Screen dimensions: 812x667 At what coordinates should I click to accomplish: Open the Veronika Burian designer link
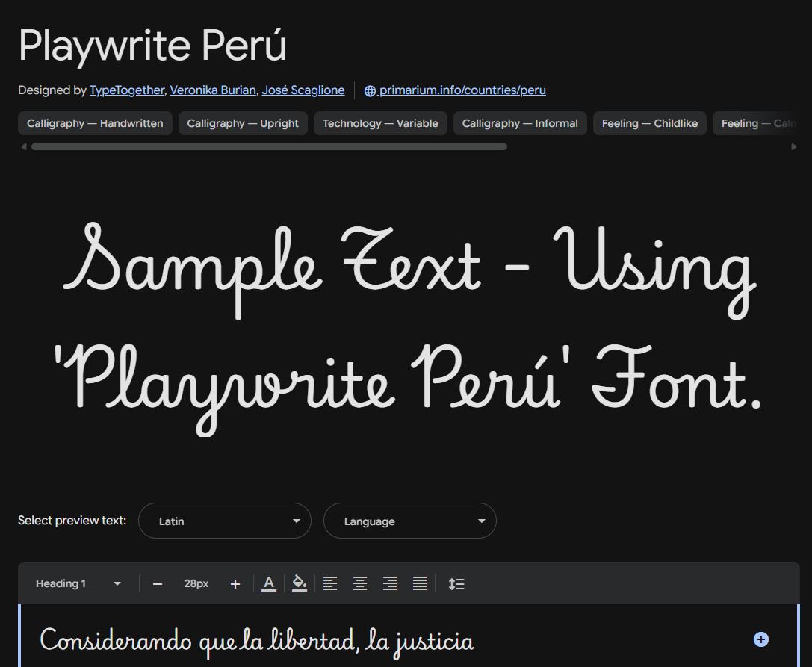pyautogui.click(x=213, y=90)
